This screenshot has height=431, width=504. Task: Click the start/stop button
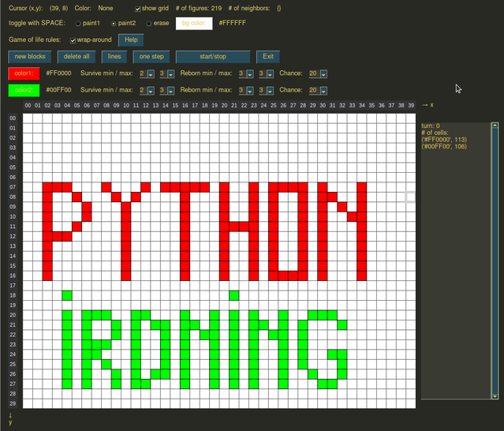(213, 57)
